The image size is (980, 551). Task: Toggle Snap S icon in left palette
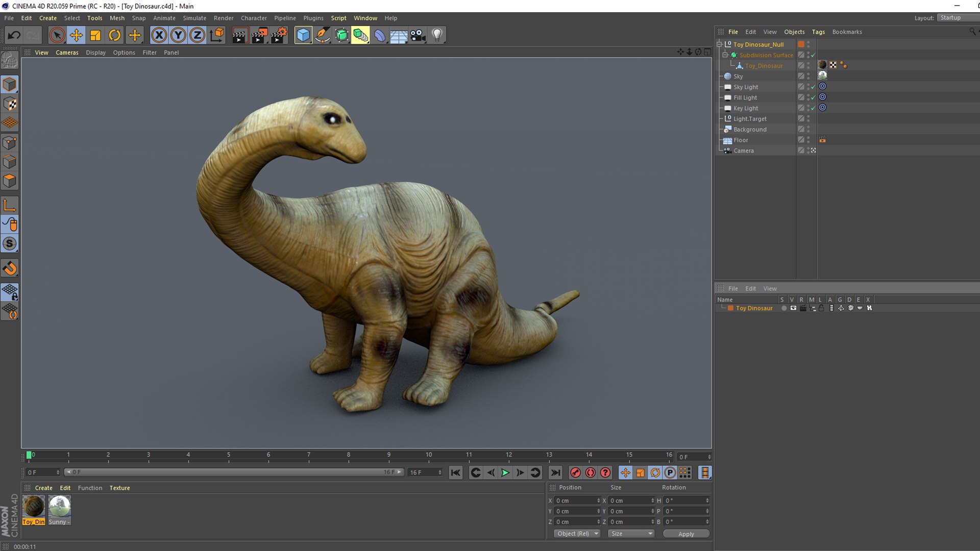(10, 244)
